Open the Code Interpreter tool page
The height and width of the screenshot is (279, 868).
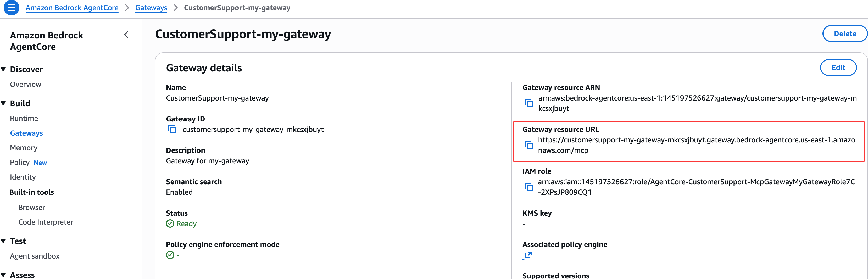coord(46,222)
